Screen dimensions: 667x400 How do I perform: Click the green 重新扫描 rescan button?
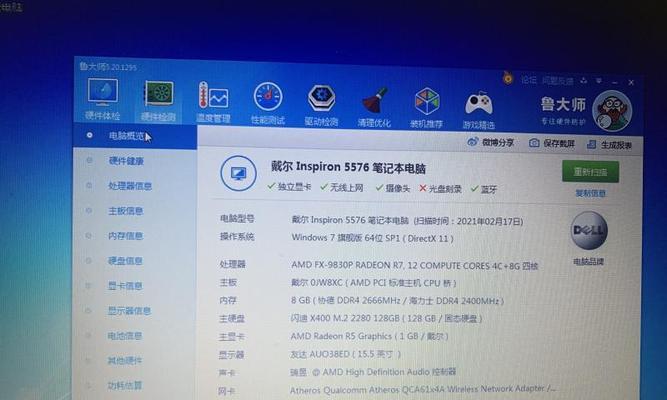pos(590,172)
